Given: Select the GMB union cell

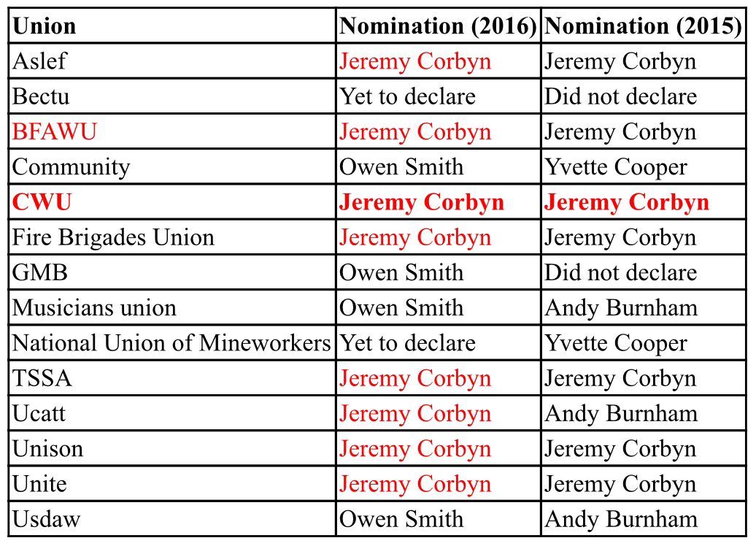Looking at the screenshot, I should [x=40, y=273].
